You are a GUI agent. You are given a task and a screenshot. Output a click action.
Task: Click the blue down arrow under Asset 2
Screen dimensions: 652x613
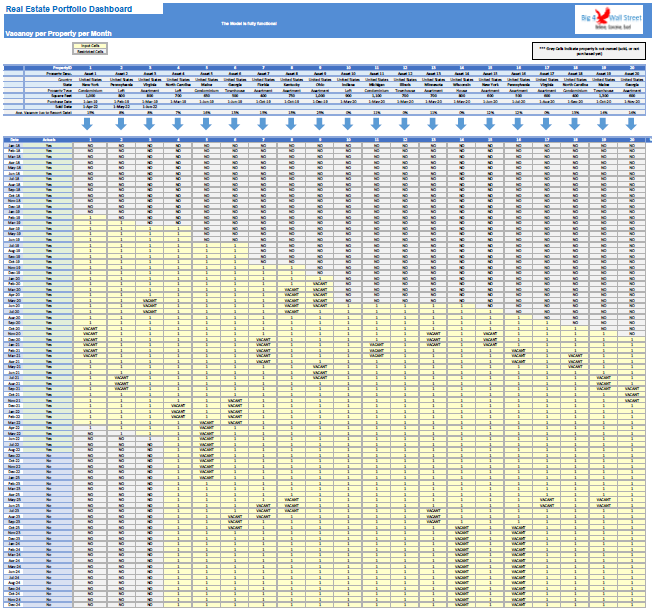tap(121, 124)
